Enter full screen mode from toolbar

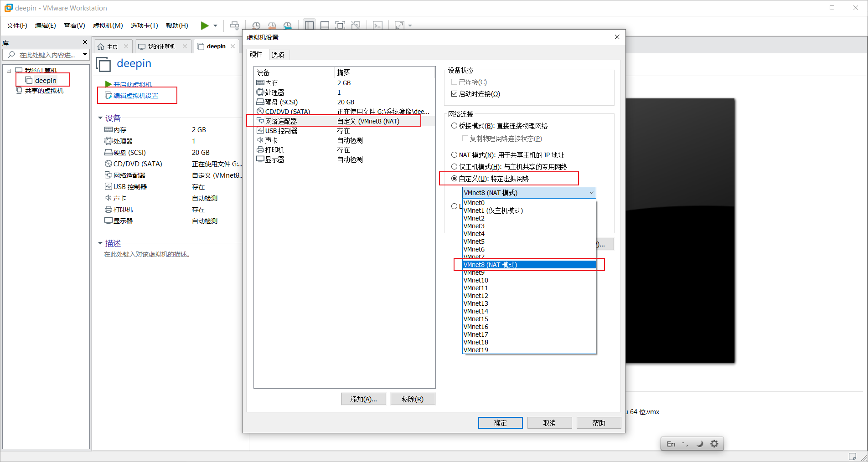(340, 26)
